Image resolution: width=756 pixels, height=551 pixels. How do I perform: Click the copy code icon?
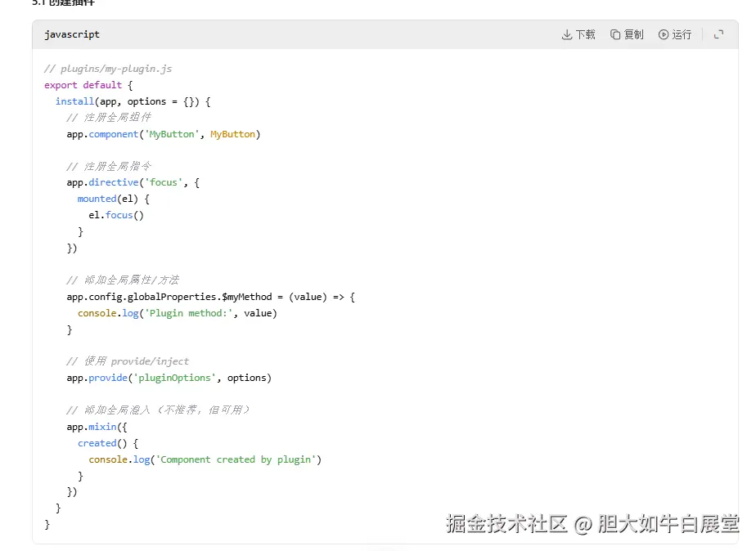coord(614,34)
